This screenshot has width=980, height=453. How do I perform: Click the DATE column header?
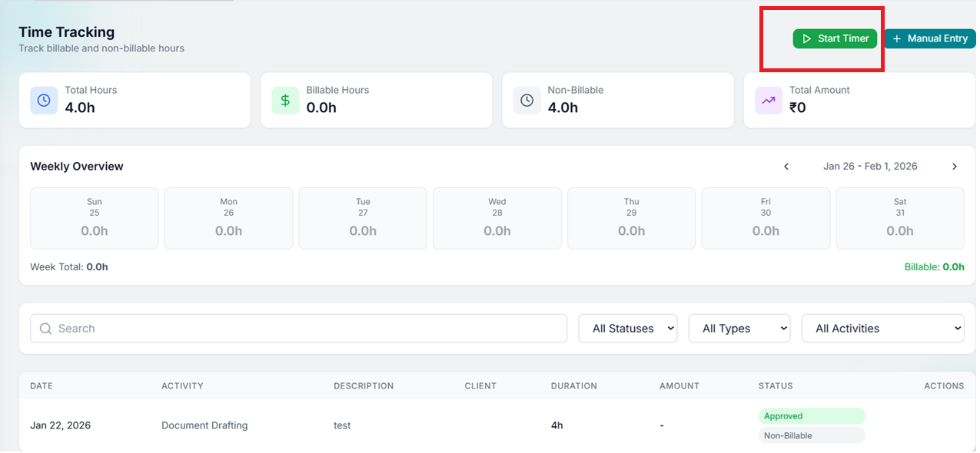[42, 386]
